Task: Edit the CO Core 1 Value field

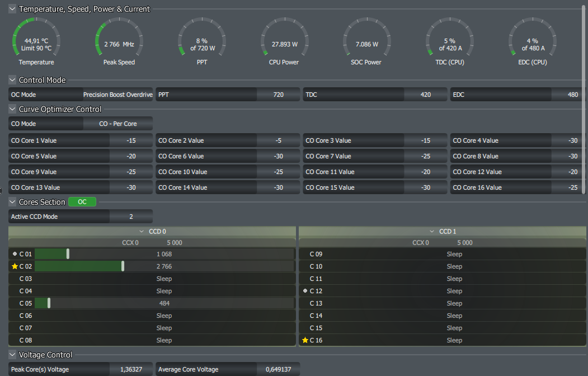Action: pos(131,140)
